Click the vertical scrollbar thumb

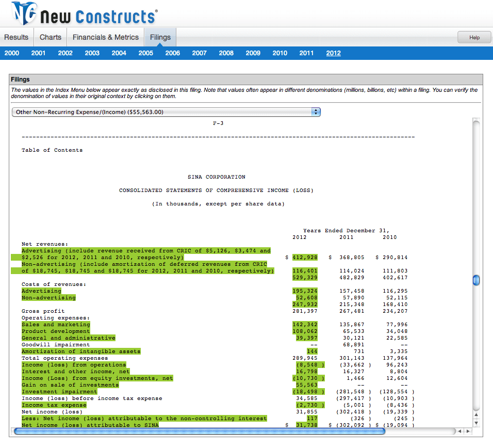click(x=476, y=280)
